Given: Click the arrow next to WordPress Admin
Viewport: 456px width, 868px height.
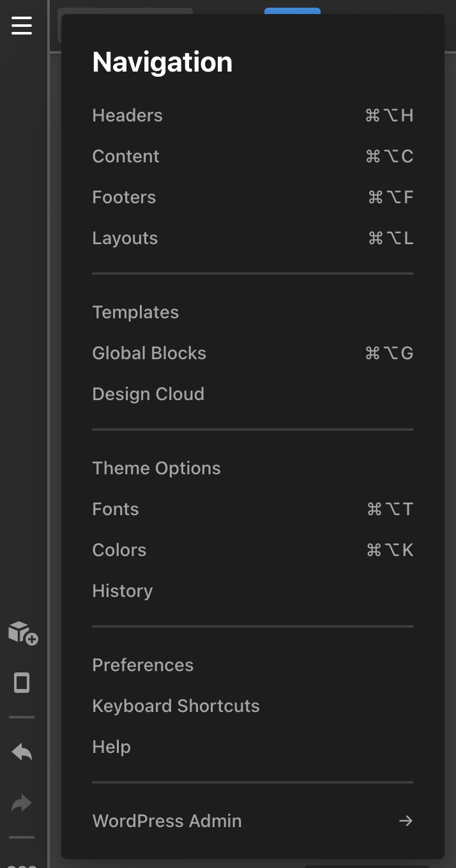Looking at the screenshot, I should [406, 821].
